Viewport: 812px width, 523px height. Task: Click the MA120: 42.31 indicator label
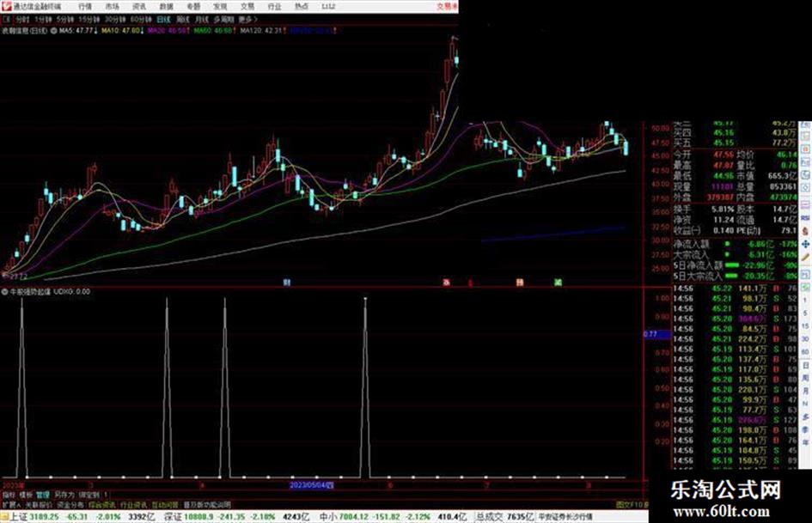pyautogui.click(x=263, y=31)
